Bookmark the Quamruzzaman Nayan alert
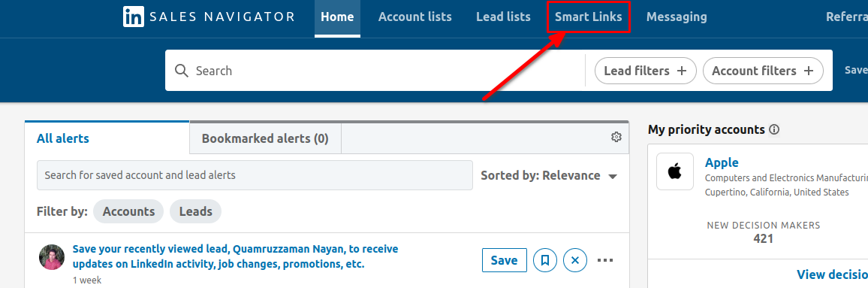The width and height of the screenshot is (868, 288). tap(545, 260)
